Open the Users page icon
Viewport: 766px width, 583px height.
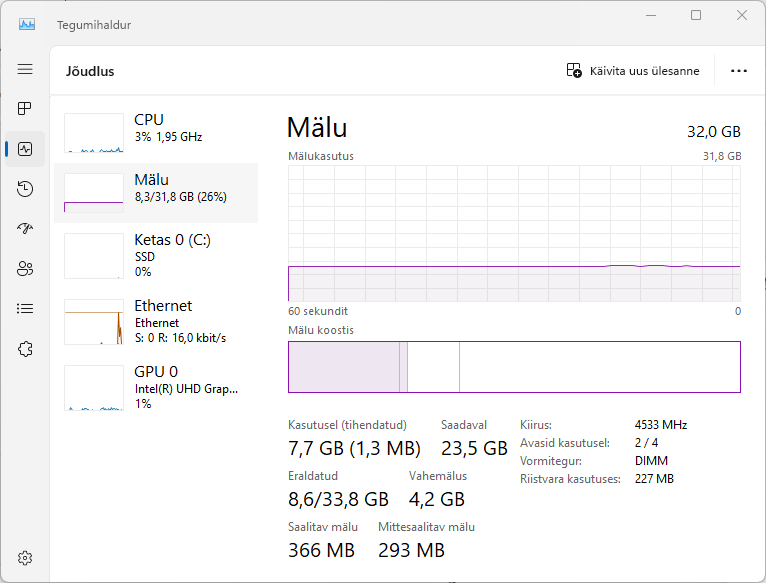click(25, 268)
